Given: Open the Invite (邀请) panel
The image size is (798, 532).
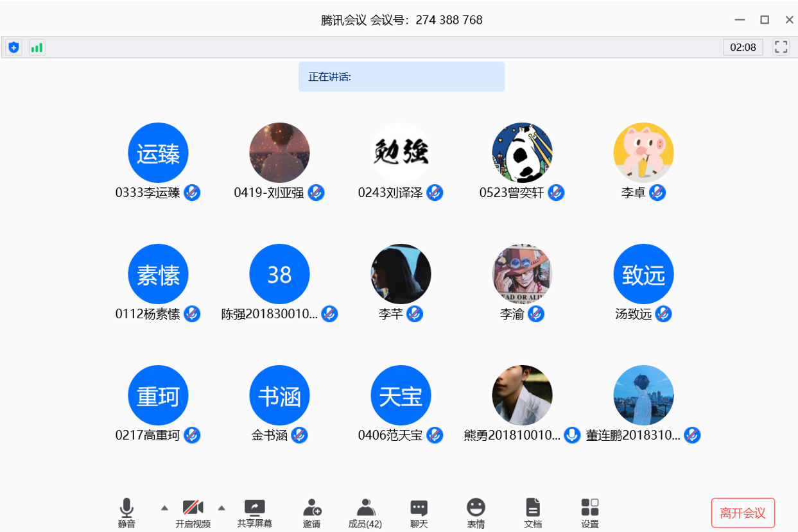Looking at the screenshot, I should (x=312, y=513).
